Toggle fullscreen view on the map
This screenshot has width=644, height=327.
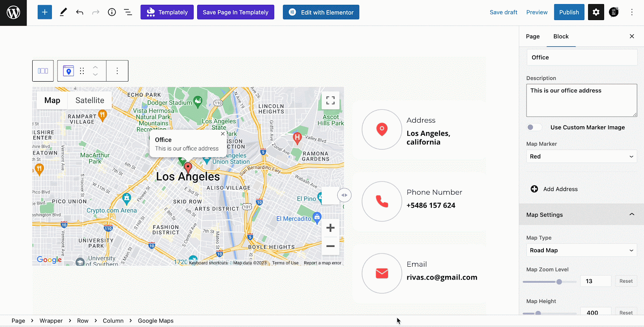330,100
